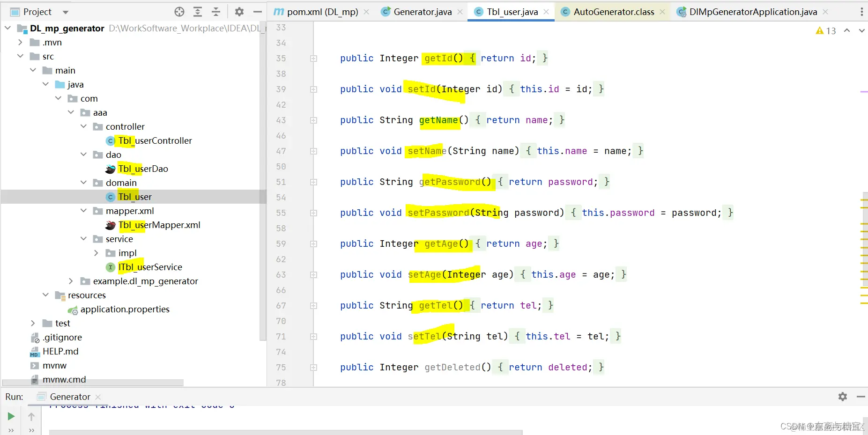Expand the example.dl_mp_generator package
868x435 pixels.
[71, 281]
